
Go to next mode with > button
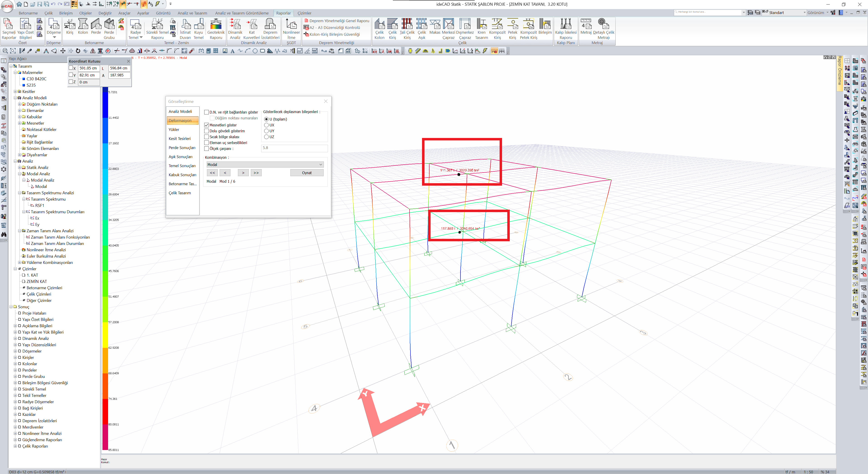click(x=243, y=173)
